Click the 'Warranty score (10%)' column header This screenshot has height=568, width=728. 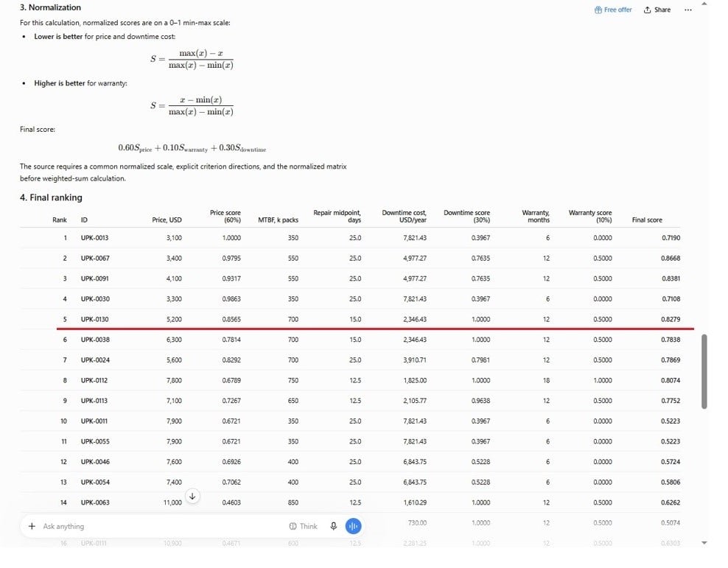[590, 217]
